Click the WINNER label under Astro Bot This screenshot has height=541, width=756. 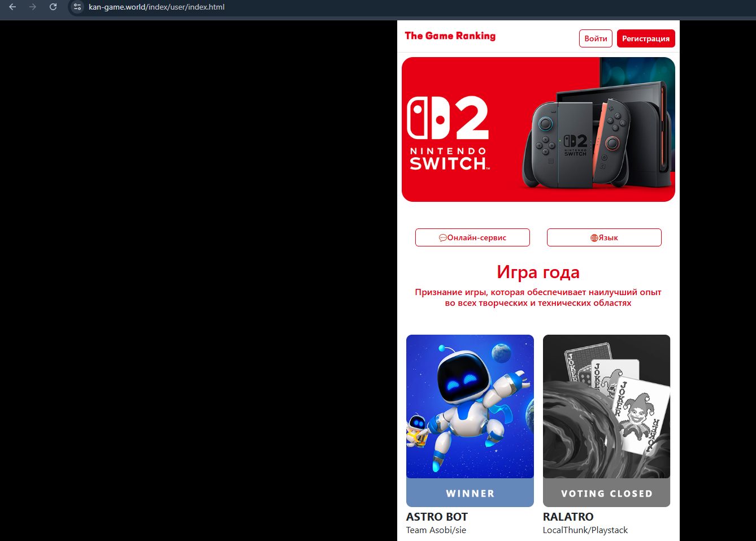click(470, 494)
